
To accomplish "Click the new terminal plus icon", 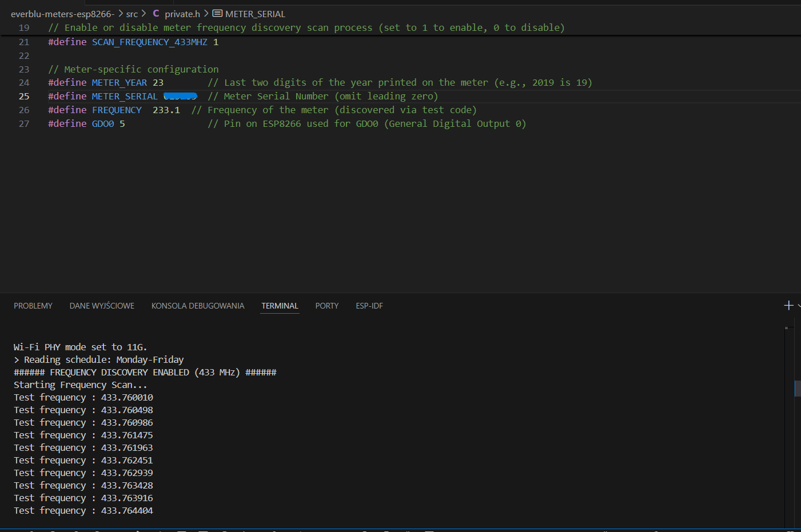I will 788,306.
